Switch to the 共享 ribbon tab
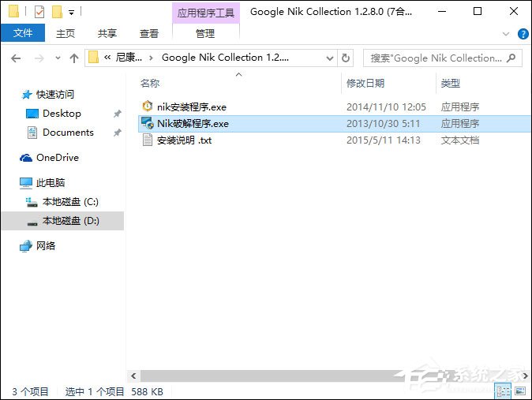Image resolution: width=532 pixels, height=400 pixels. pyautogui.click(x=107, y=33)
